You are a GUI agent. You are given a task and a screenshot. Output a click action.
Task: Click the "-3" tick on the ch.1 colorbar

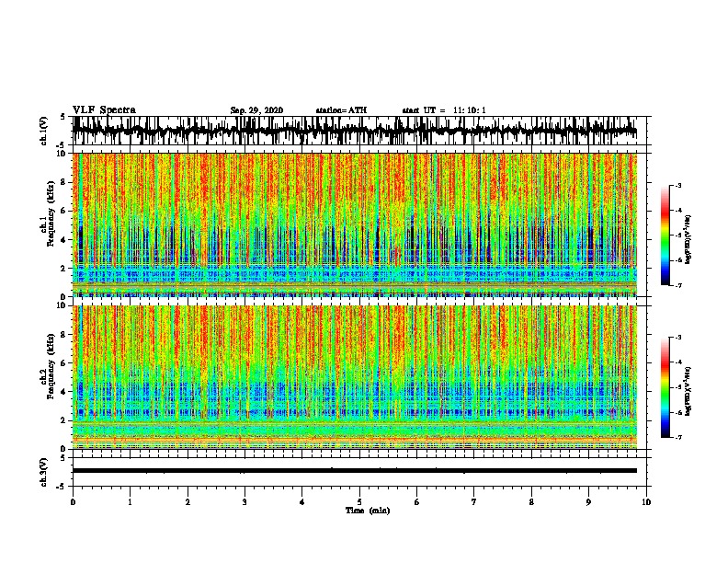[x=677, y=185]
